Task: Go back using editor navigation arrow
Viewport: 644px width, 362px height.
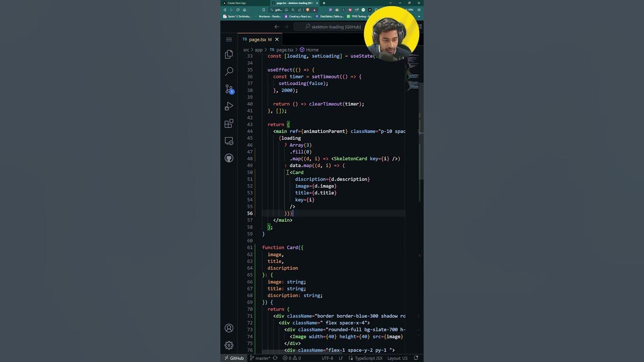Action: [x=277, y=27]
